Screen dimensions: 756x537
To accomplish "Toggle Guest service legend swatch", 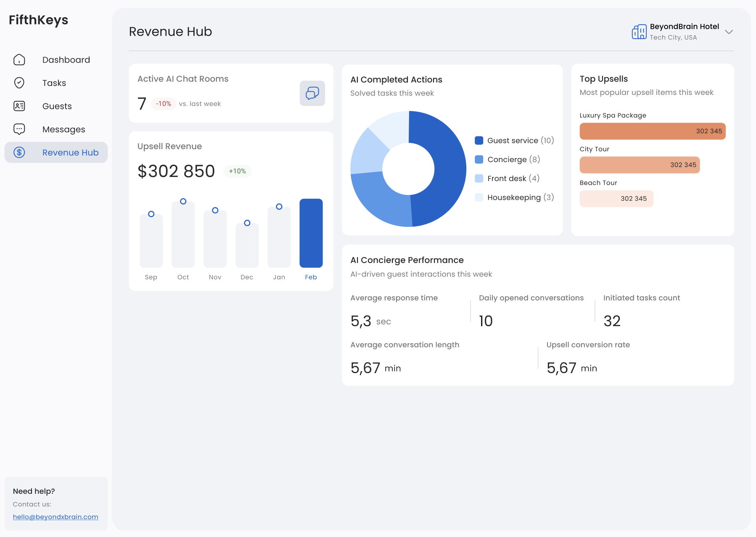I will click(478, 140).
